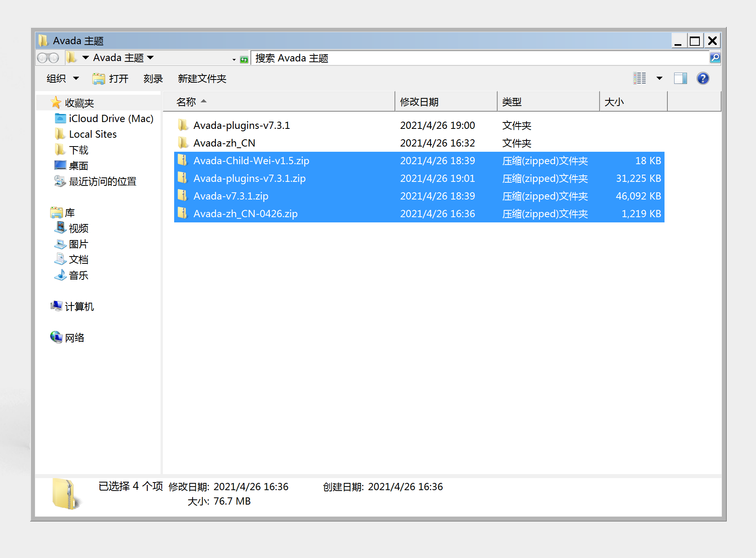Click the Downloads (下载) folder icon
The width and height of the screenshot is (756, 558).
[59, 150]
